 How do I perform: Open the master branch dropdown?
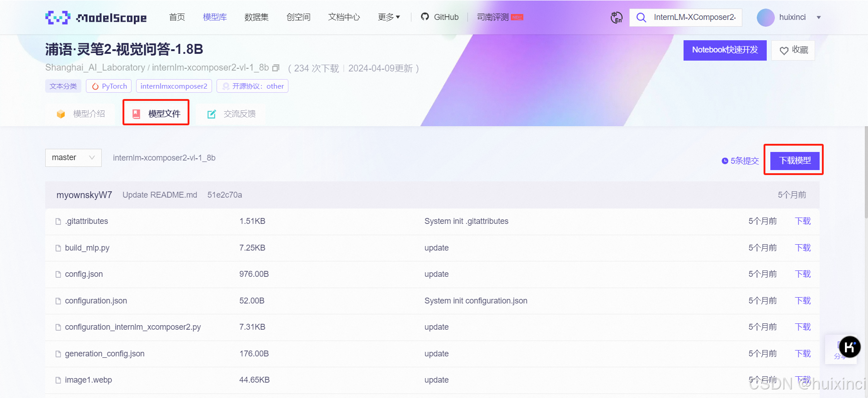pyautogui.click(x=73, y=158)
